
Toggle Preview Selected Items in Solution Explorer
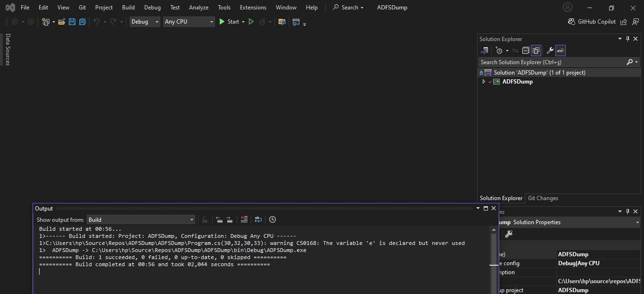pyautogui.click(x=561, y=50)
